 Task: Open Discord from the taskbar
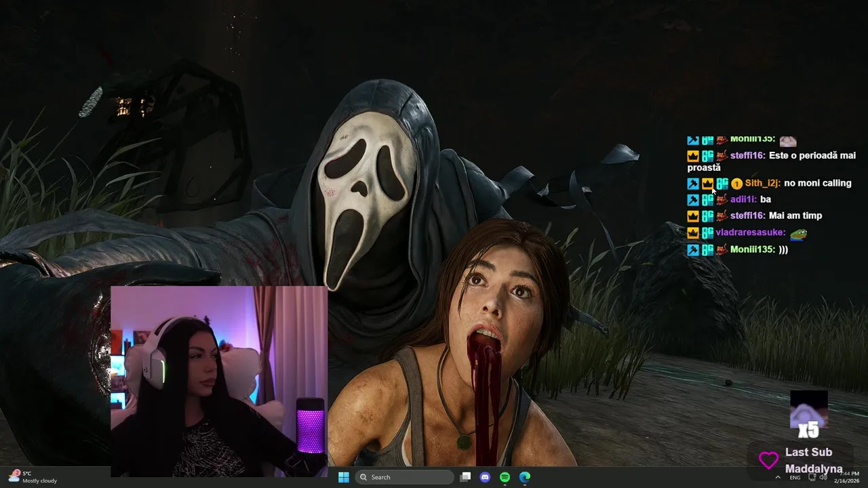tap(485, 477)
